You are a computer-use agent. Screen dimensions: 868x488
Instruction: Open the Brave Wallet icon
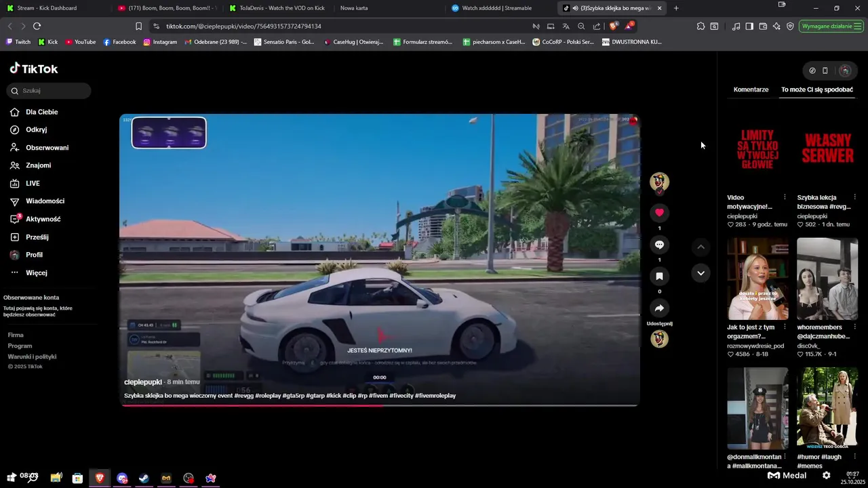tap(763, 26)
